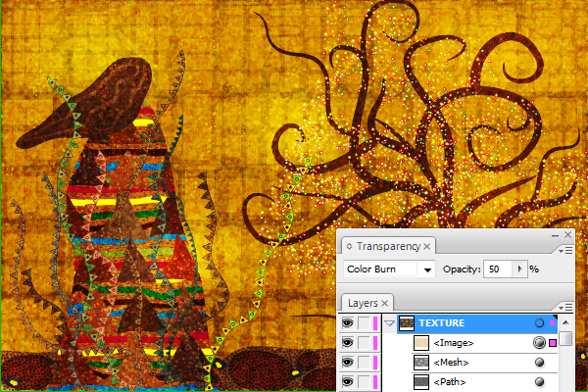Image resolution: width=588 pixels, height=392 pixels.
Task: Toggle lock box on <Path> row
Action: click(x=364, y=382)
